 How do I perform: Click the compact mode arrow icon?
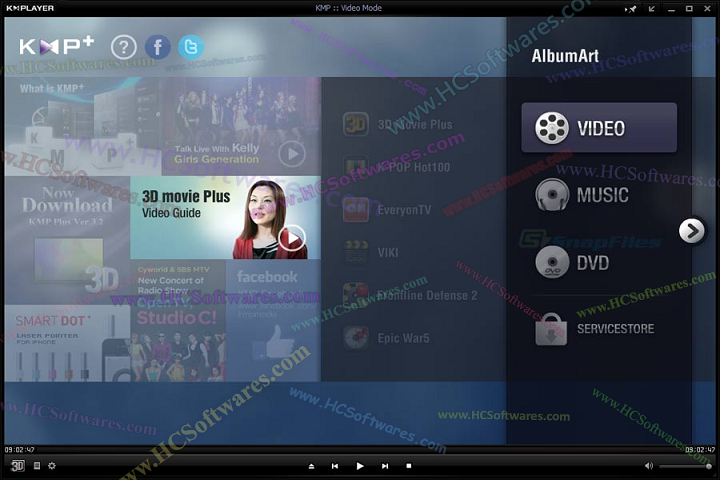tap(652, 9)
